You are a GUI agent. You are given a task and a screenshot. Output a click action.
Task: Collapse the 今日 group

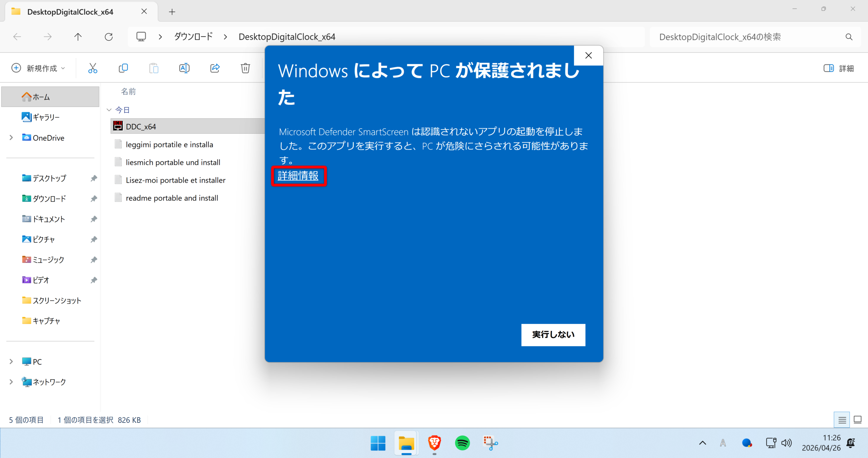click(109, 110)
